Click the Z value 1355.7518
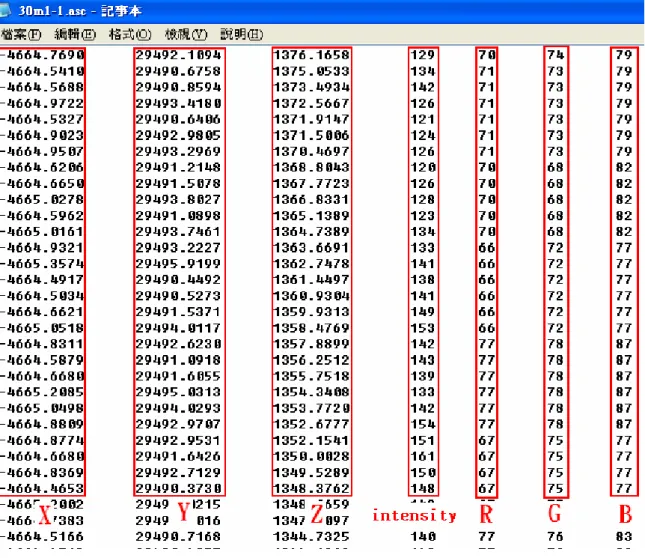The image size is (645, 558). coord(311,376)
